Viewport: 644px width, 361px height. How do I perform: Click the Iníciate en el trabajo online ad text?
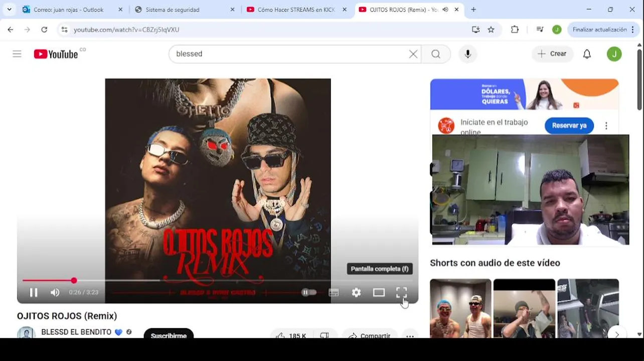click(494, 127)
